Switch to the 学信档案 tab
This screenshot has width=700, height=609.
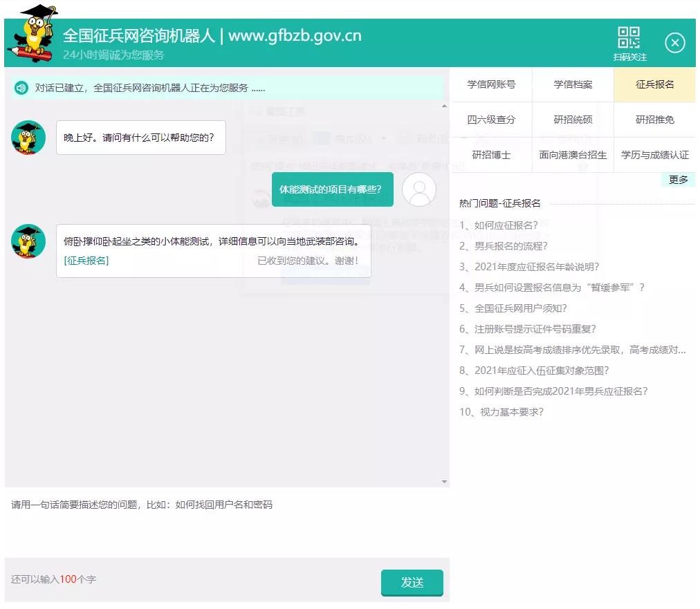[572, 84]
